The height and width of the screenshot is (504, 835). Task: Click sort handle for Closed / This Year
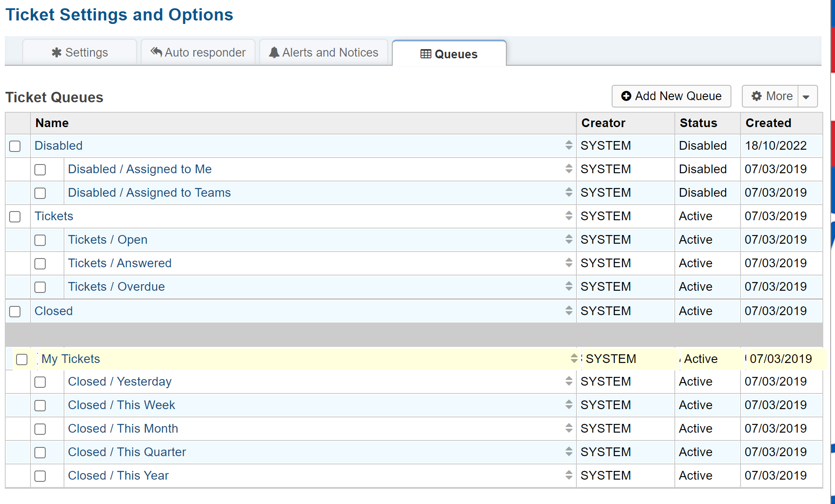pos(569,475)
